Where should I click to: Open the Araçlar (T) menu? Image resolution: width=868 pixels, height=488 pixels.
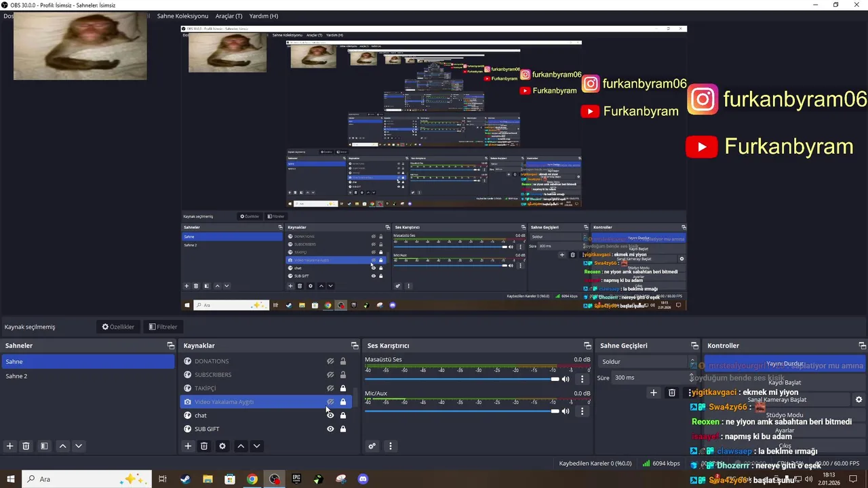229,16
